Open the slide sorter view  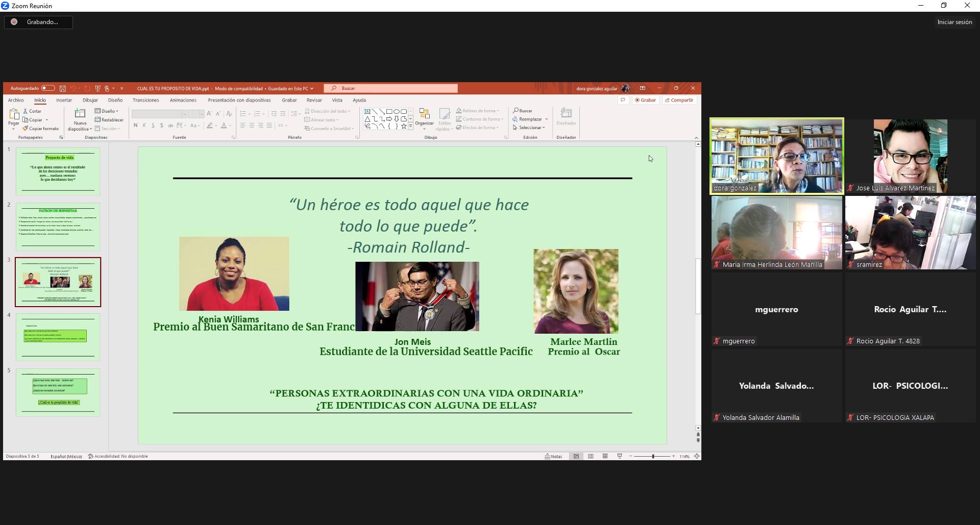[x=591, y=456]
